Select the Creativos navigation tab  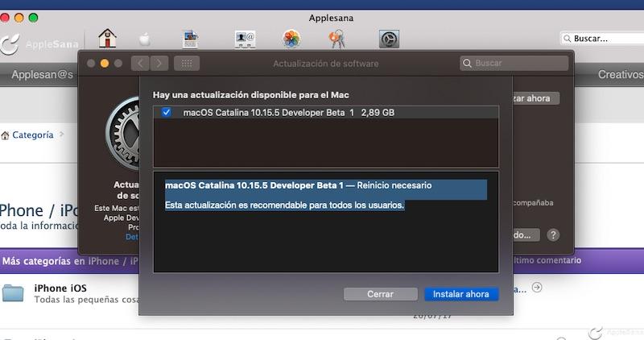(x=621, y=74)
